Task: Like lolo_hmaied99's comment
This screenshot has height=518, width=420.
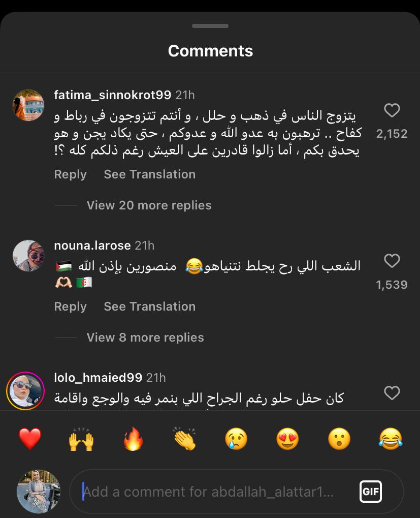Action: (x=392, y=392)
